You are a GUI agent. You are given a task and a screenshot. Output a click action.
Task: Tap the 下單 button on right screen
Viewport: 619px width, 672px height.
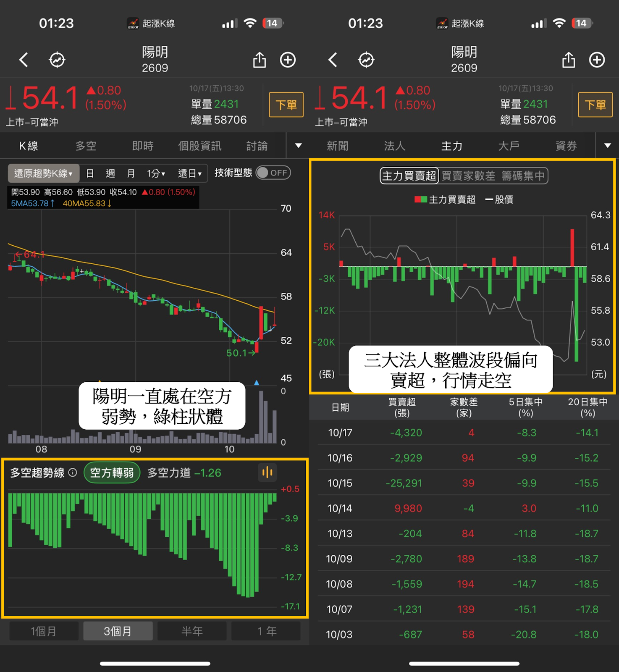click(595, 105)
